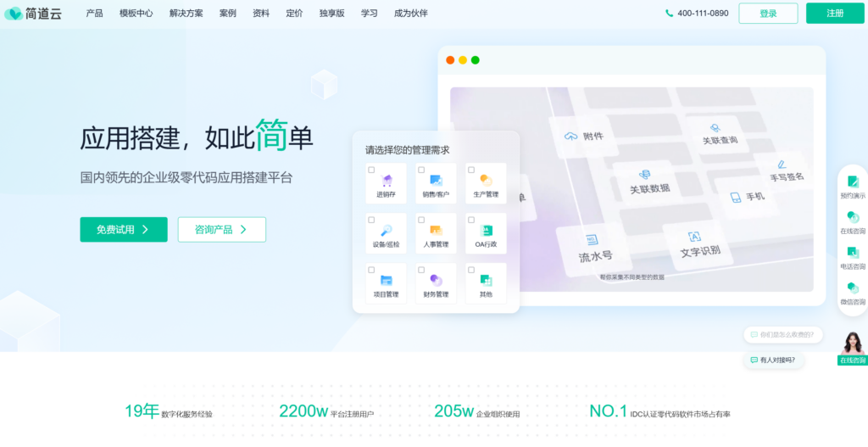Click the 设备/巡检 magnifier icon

point(387,230)
